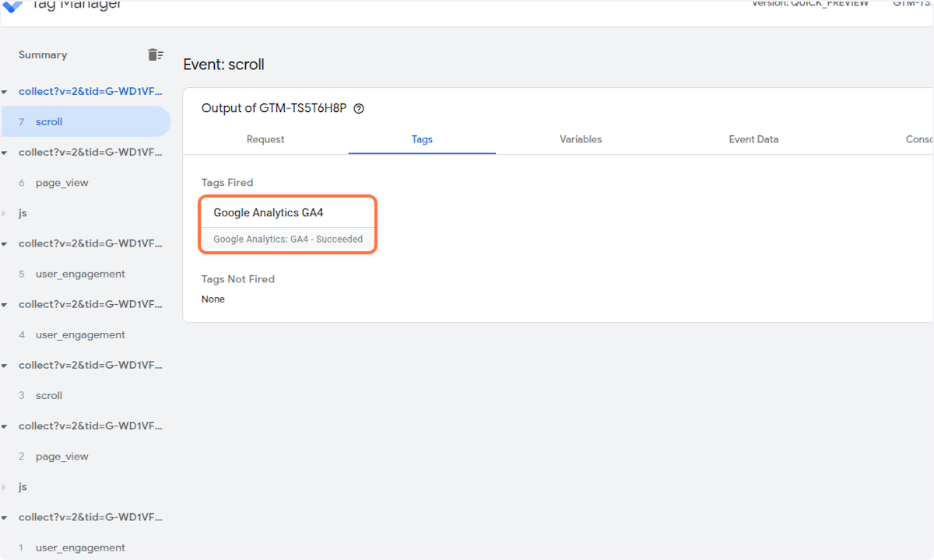Expand the js group below 2 page_view
The height and width of the screenshot is (560, 934).
pyautogui.click(x=5, y=487)
